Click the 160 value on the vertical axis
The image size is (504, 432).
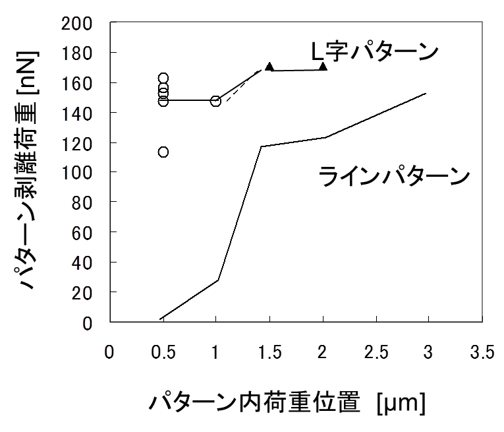click(76, 84)
